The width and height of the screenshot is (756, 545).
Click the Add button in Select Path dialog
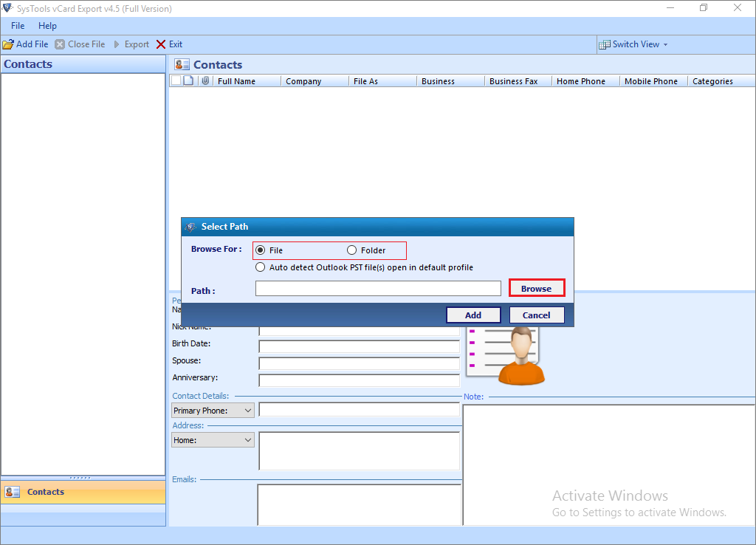(473, 315)
